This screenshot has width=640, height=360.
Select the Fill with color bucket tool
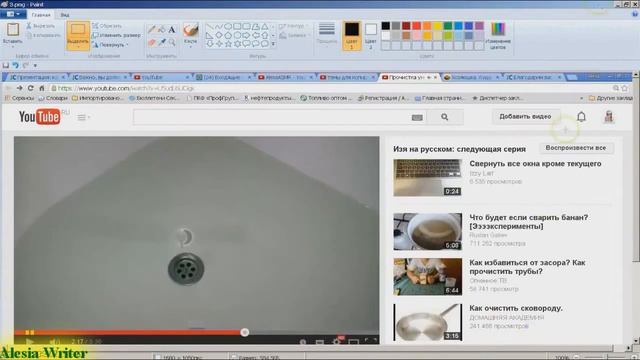click(x=162, y=29)
